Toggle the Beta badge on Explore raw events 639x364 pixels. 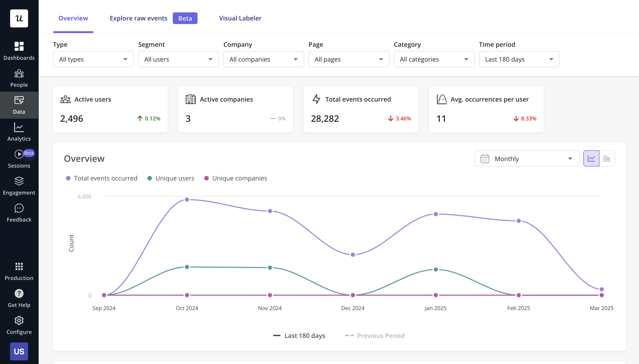185,18
